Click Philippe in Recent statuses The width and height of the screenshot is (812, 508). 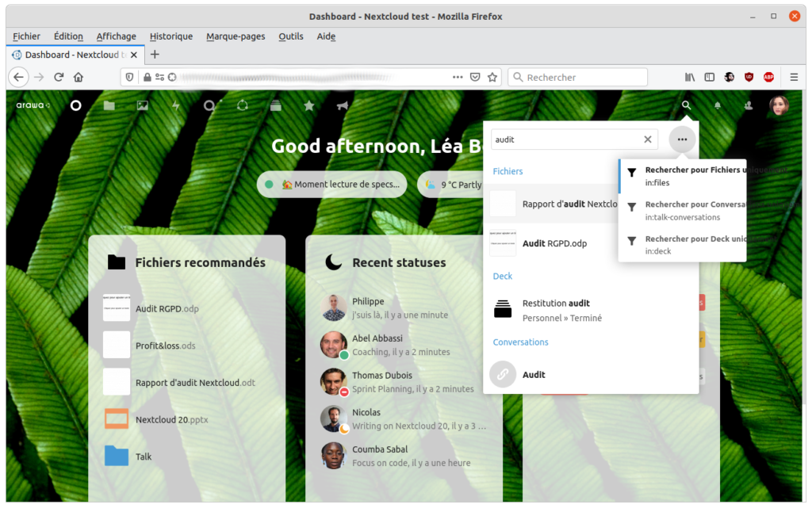coord(404,307)
